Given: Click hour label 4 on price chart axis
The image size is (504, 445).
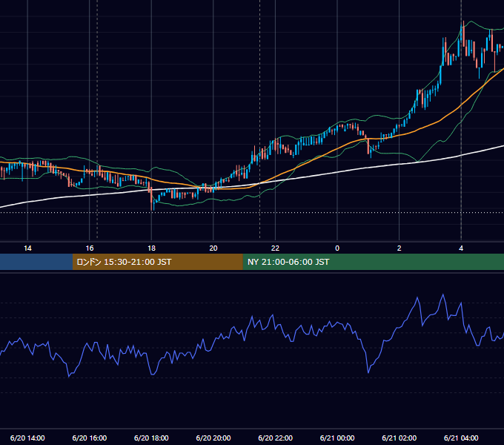Looking at the screenshot, I should click(x=461, y=248).
